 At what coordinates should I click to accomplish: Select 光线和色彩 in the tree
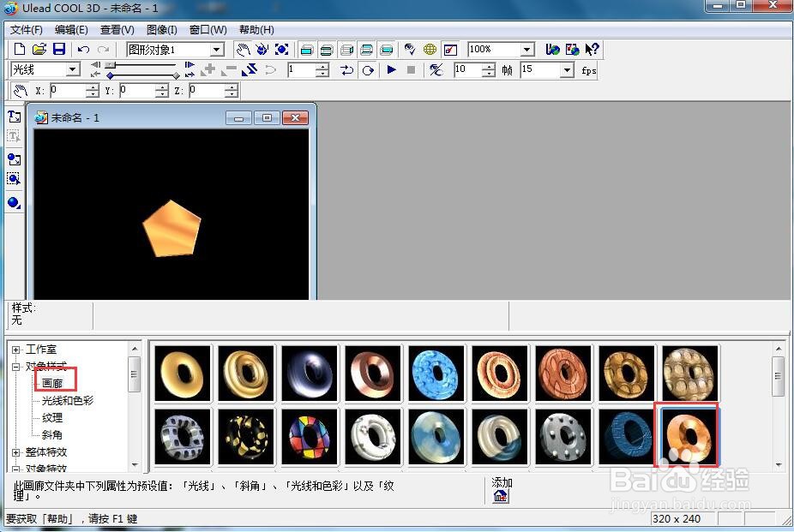pos(68,401)
